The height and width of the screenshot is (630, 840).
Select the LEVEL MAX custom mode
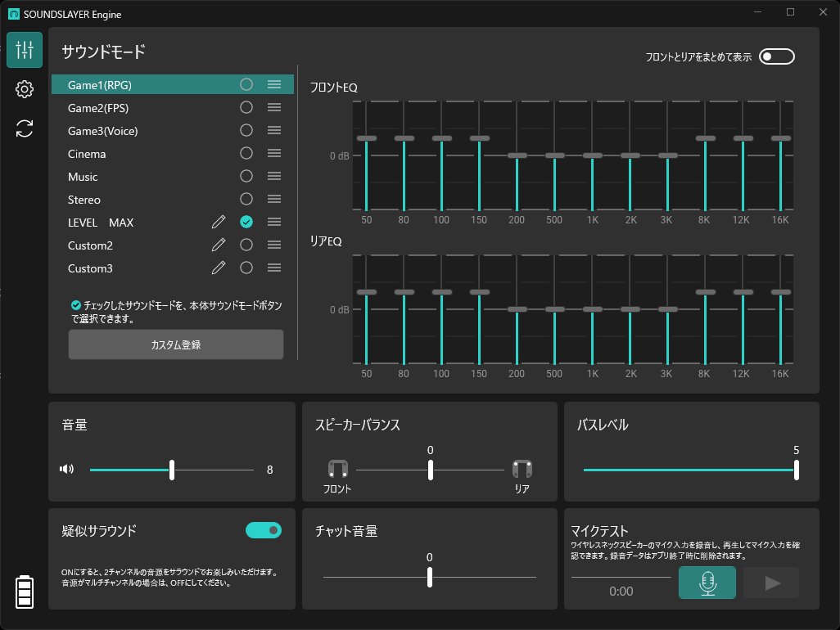point(173,222)
